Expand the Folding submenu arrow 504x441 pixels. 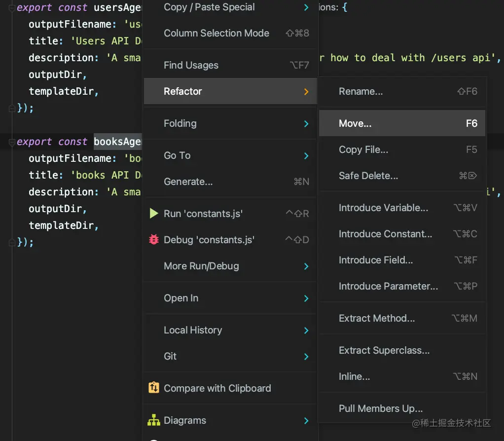tap(306, 124)
